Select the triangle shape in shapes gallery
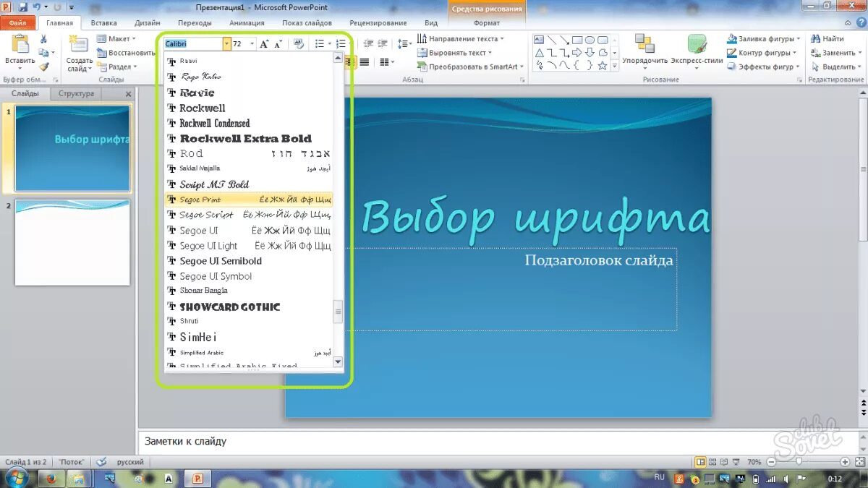The image size is (868, 488). 539,53
